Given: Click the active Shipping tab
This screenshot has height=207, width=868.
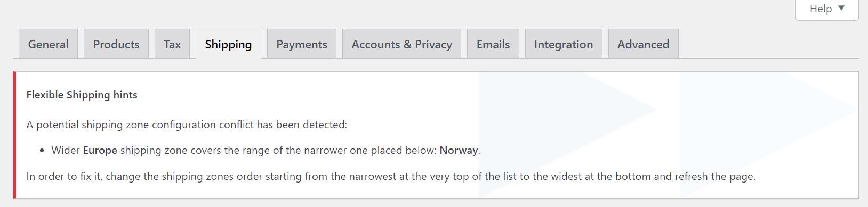Looking at the screenshot, I should tap(228, 44).
